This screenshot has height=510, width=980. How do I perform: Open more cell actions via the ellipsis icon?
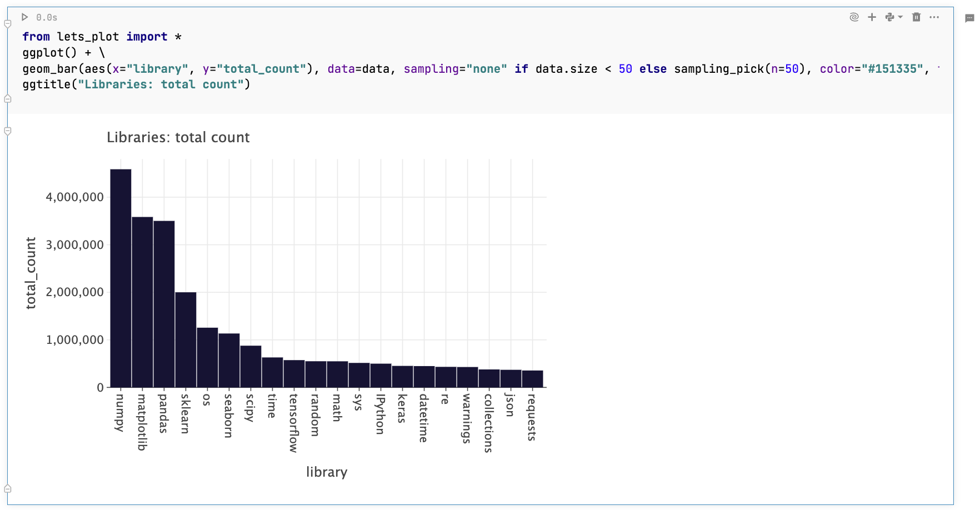click(x=934, y=17)
